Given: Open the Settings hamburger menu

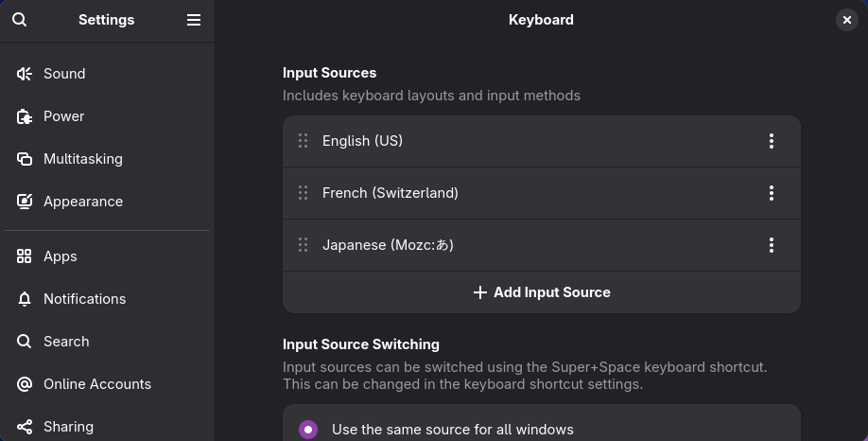Looking at the screenshot, I should coord(194,20).
